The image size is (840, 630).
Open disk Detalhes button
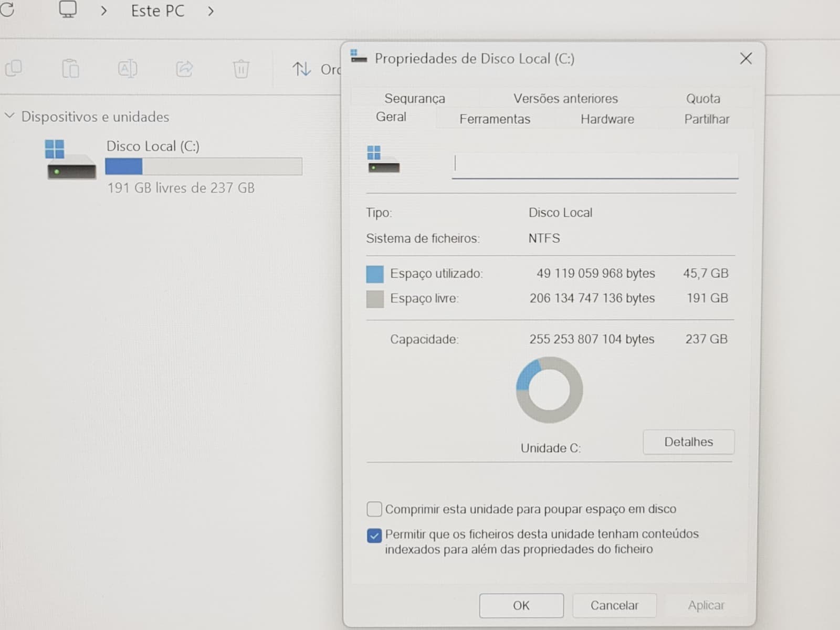688,442
